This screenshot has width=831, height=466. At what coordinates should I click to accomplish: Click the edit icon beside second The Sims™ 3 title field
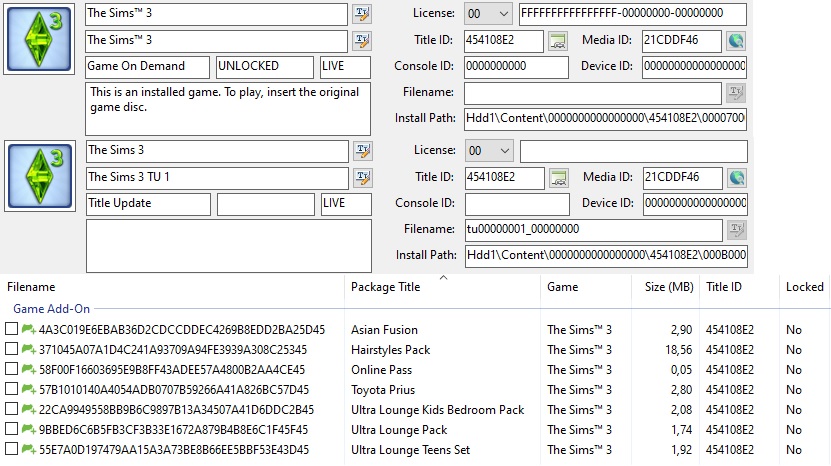[x=363, y=41]
